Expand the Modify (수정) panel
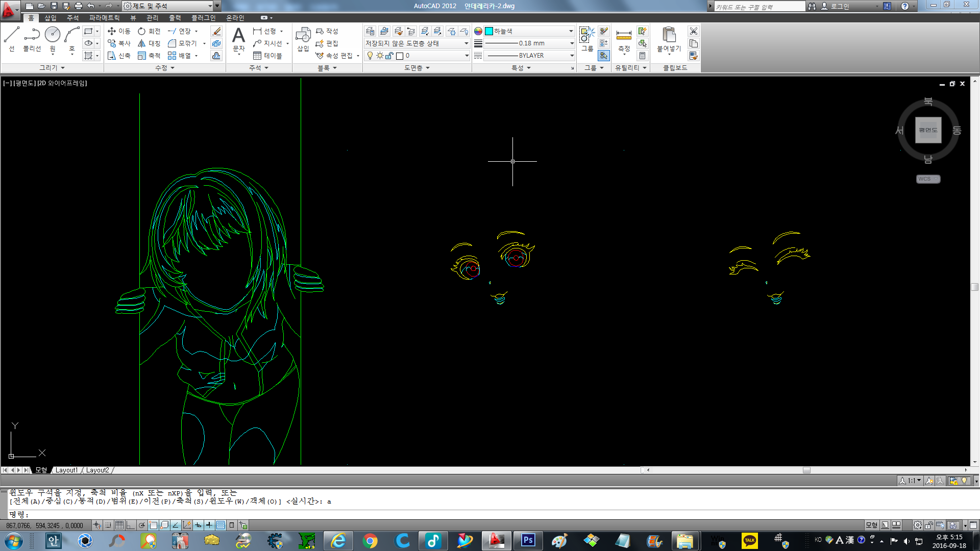This screenshot has width=980, height=551. pos(164,68)
